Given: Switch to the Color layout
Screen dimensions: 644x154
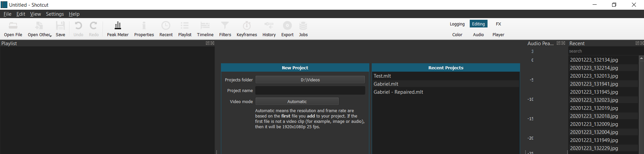Looking at the screenshot, I should point(457,35).
